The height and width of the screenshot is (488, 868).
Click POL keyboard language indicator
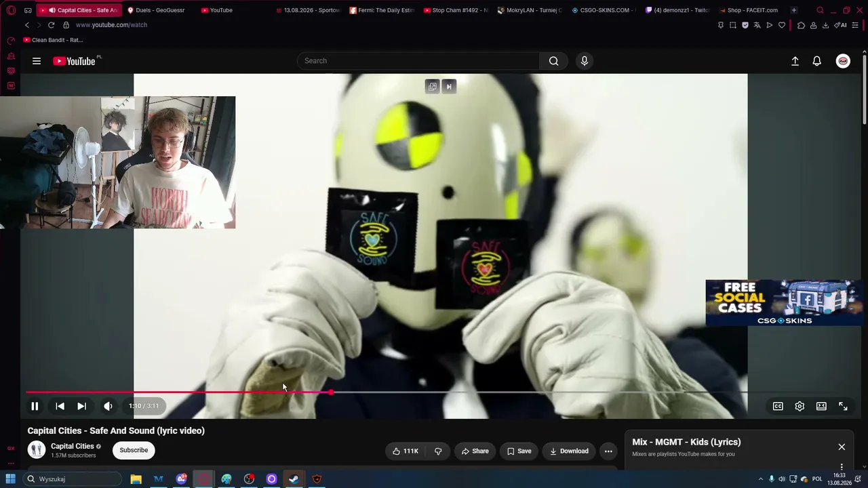click(817, 479)
